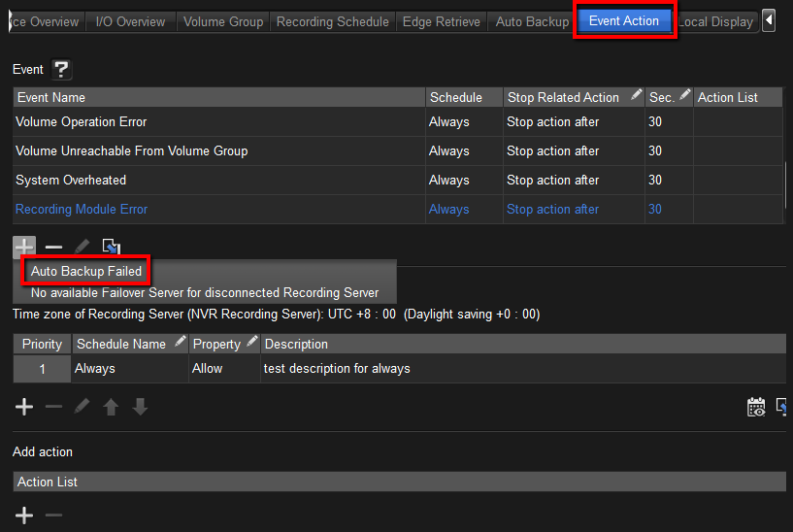Open the schedule calendar preview icon

click(756, 407)
